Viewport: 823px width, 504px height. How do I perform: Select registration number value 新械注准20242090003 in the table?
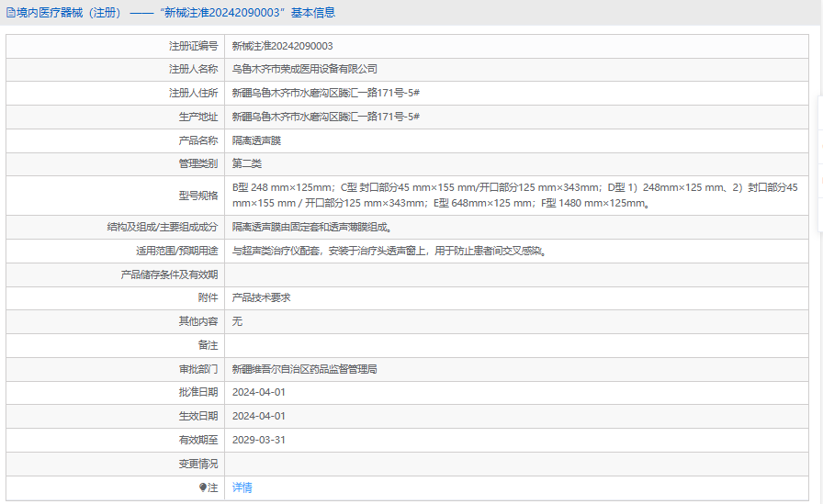(x=282, y=46)
